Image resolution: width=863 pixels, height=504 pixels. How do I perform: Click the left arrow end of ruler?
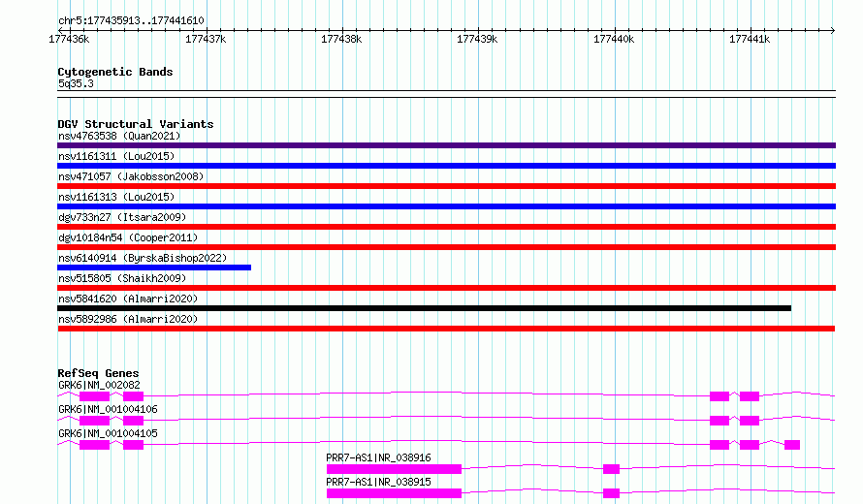tap(60, 30)
